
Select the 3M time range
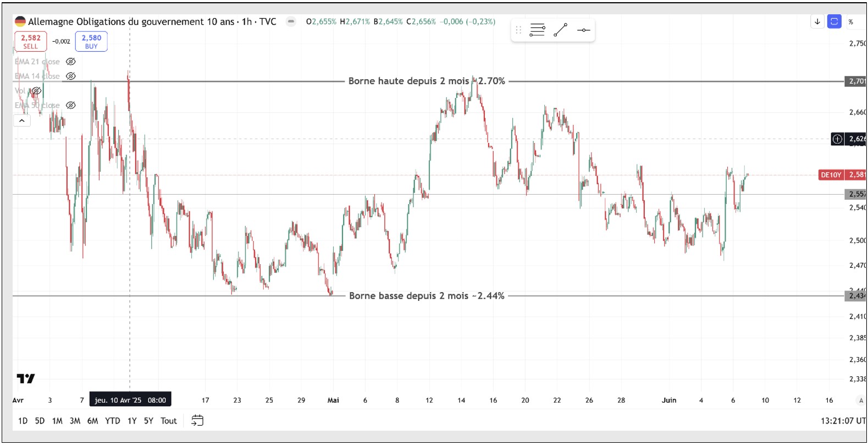coord(75,421)
